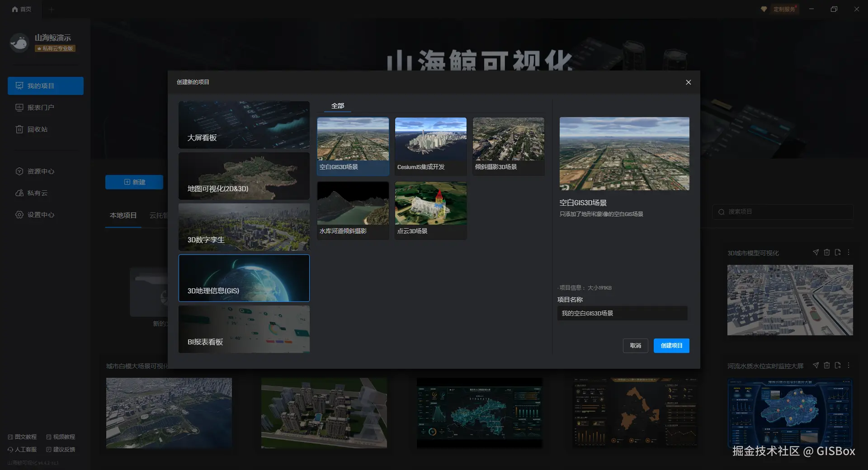
Task: Click the 新建 button
Action: point(134,182)
